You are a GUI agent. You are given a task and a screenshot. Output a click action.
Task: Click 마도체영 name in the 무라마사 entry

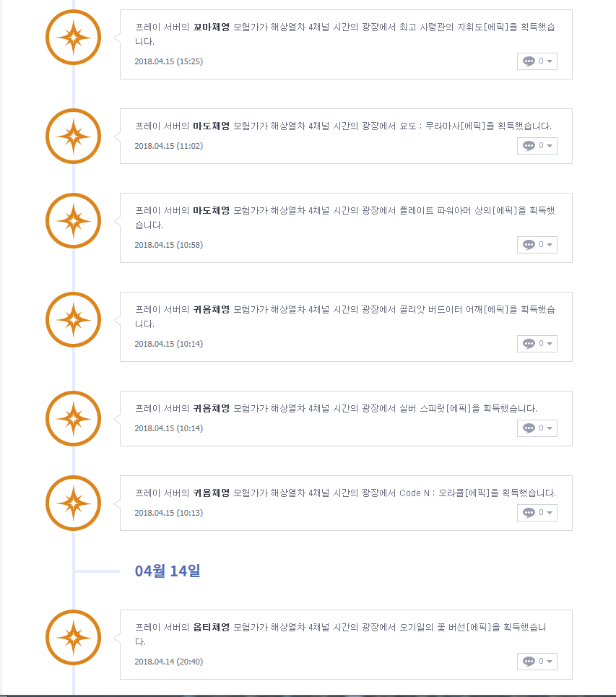point(211,126)
